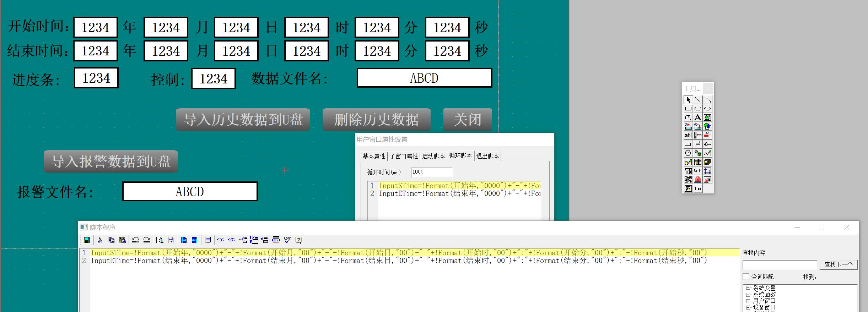Image resolution: width=868 pixels, height=312 pixels.
Task: Select the arrow pointer tool in the toolbox
Action: coord(688,100)
